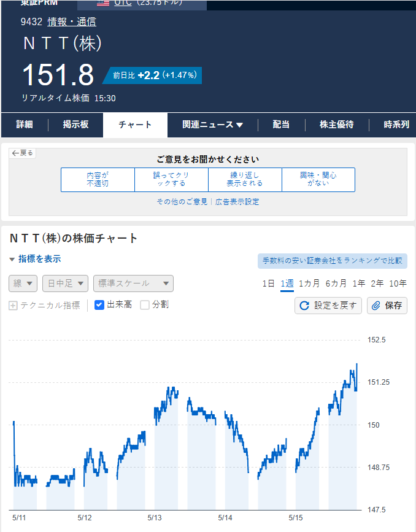Viewport: 416px width, 532px height.
Task: Choose 誤ってクリックする feedback option
Action: coord(171,180)
